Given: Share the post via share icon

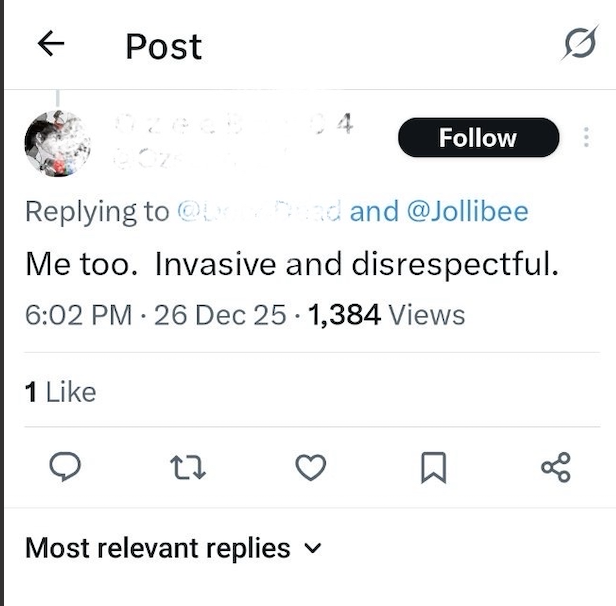Looking at the screenshot, I should 555,467.
